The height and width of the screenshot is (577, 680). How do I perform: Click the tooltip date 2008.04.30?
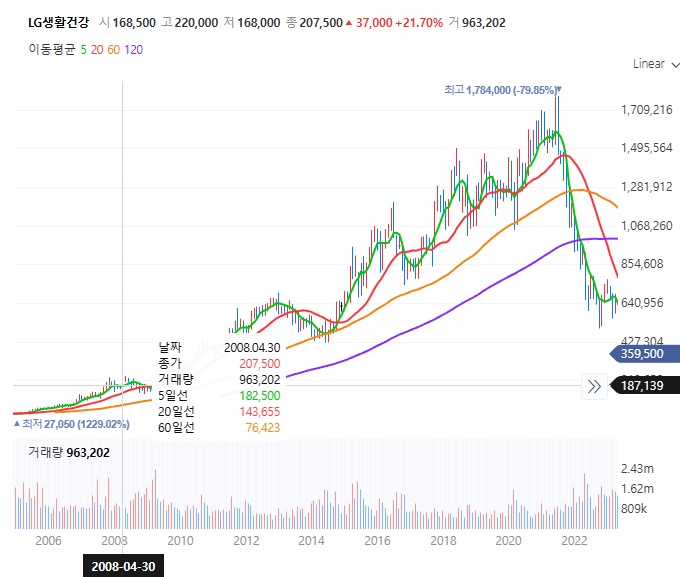click(252, 348)
